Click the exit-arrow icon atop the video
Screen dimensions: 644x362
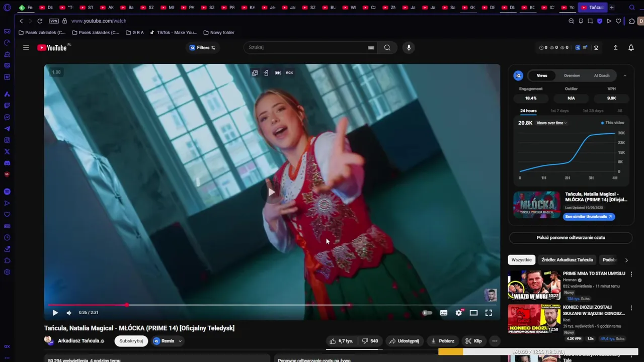tap(266, 73)
